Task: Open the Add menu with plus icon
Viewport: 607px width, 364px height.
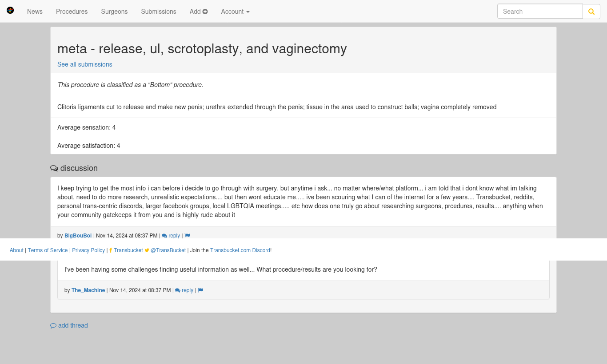Action: coord(199,12)
